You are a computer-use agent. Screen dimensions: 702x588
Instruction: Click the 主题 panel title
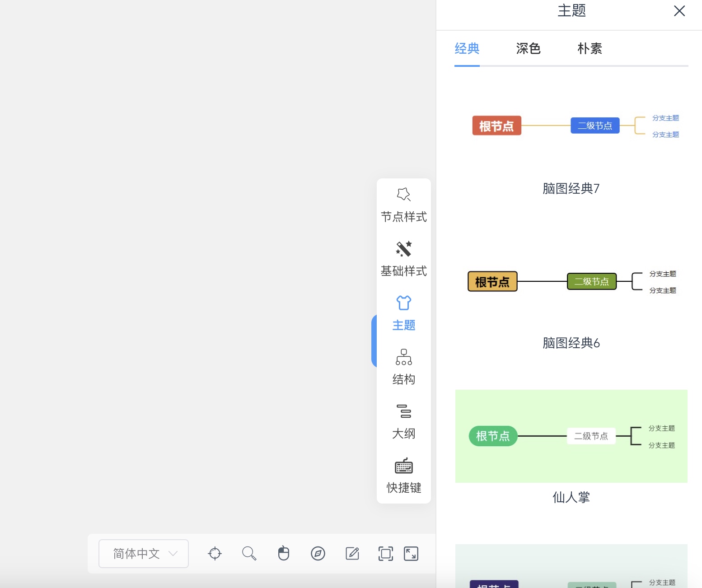click(572, 10)
